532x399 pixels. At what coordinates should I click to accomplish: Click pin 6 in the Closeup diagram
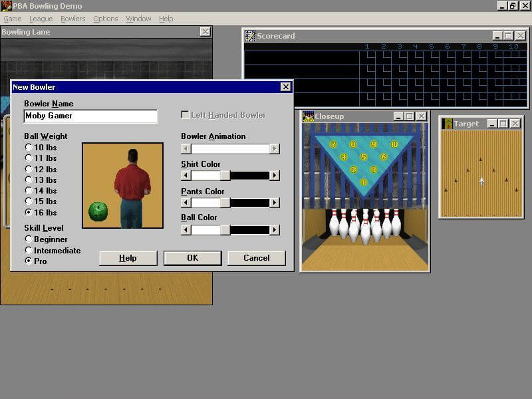point(384,157)
